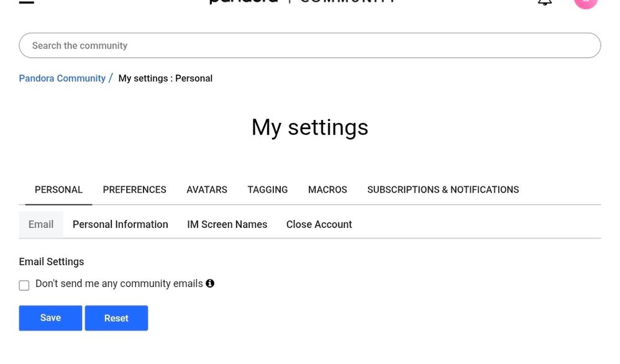This screenshot has height=364, width=620.
Task: Select the PERSONAL tab
Action: 58,189
